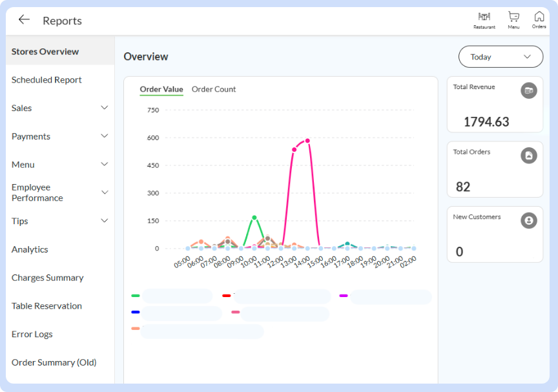This screenshot has height=392, width=558.
Task: Open Scheduled Report in sidebar
Action: [46, 80]
